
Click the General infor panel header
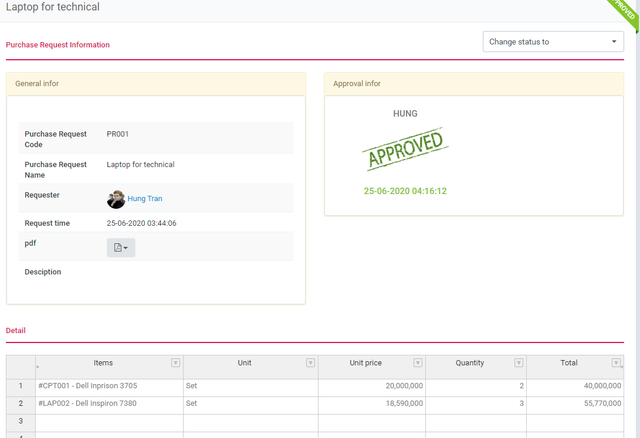pos(156,84)
